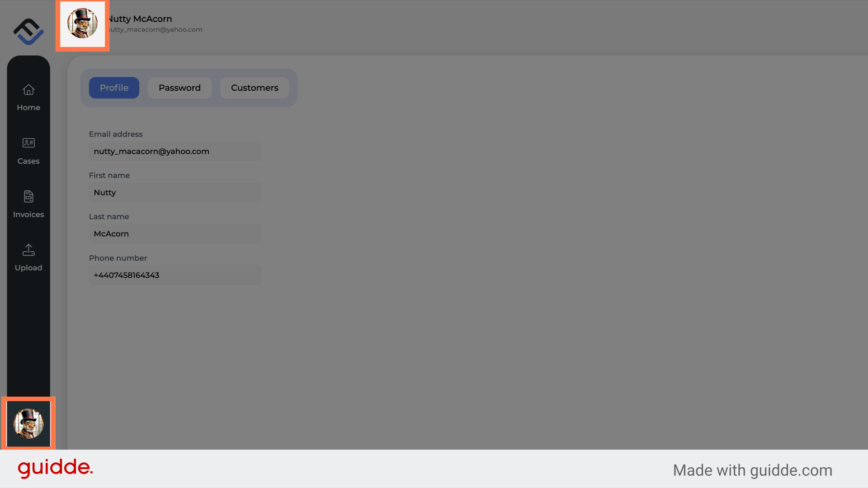Click the home house icon sidebar

click(28, 89)
